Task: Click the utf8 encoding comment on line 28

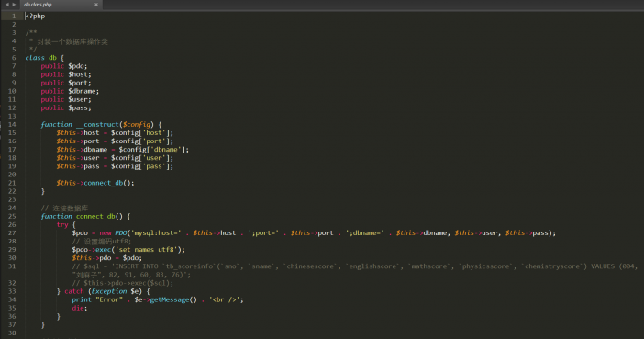Action: point(102,241)
